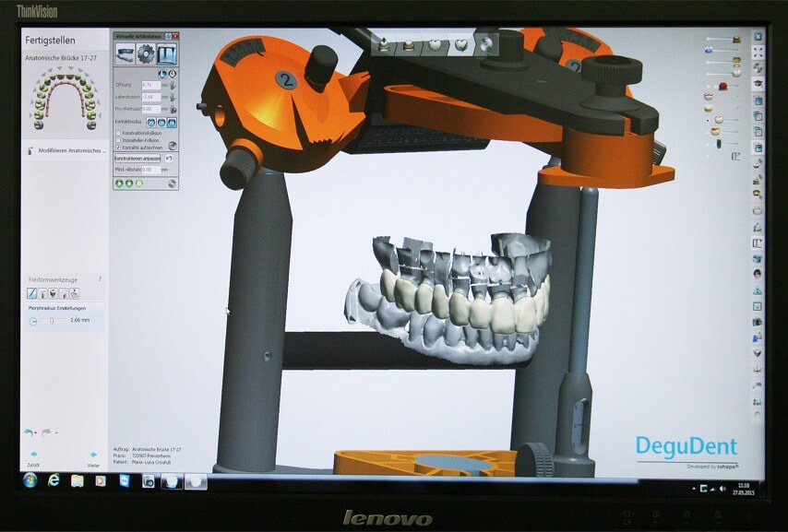Click into the Laterotrusion value field
This screenshot has width=788, height=532.
coord(150,97)
